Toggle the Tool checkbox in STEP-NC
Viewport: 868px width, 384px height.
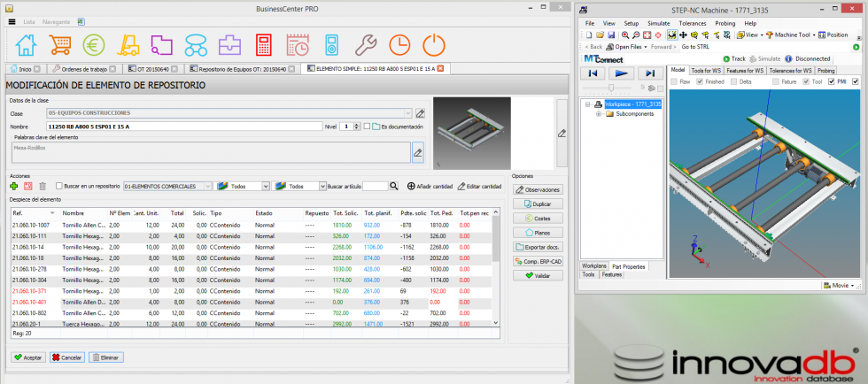click(x=806, y=81)
